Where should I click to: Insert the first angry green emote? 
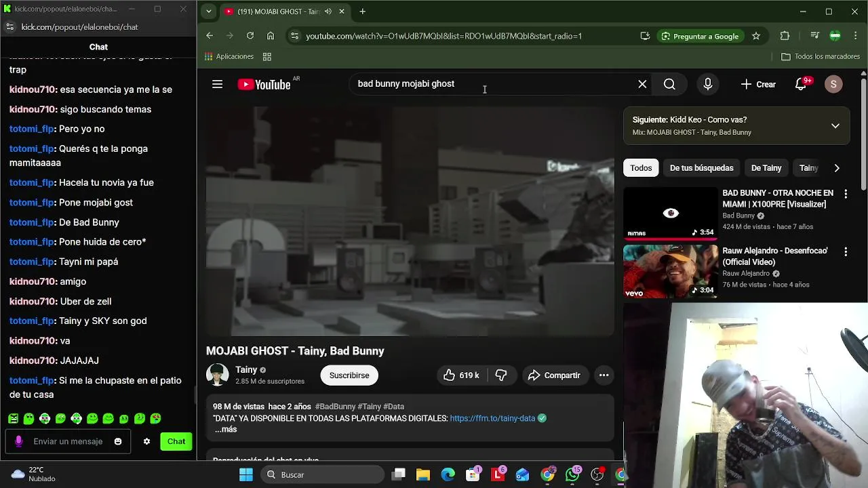pyautogui.click(x=14, y=419)
